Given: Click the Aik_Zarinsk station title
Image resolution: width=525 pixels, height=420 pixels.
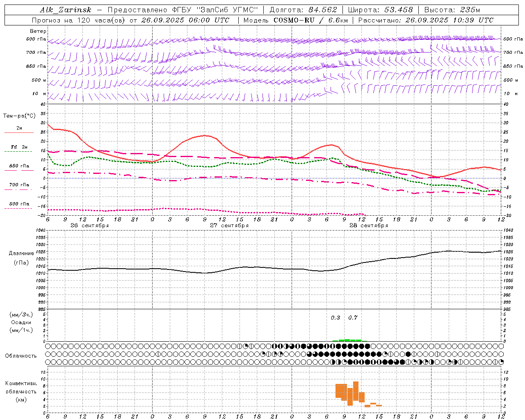Looking at the screenshot, I should (x=66, y=10).
